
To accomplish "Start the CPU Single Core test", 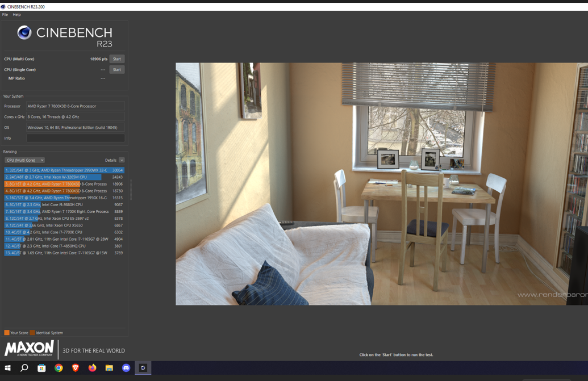I will (x=117, y=70).
